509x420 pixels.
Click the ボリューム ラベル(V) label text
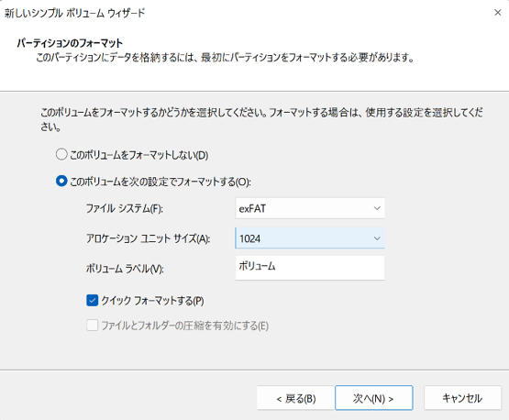pyautogui.click(x=125, y=269)
